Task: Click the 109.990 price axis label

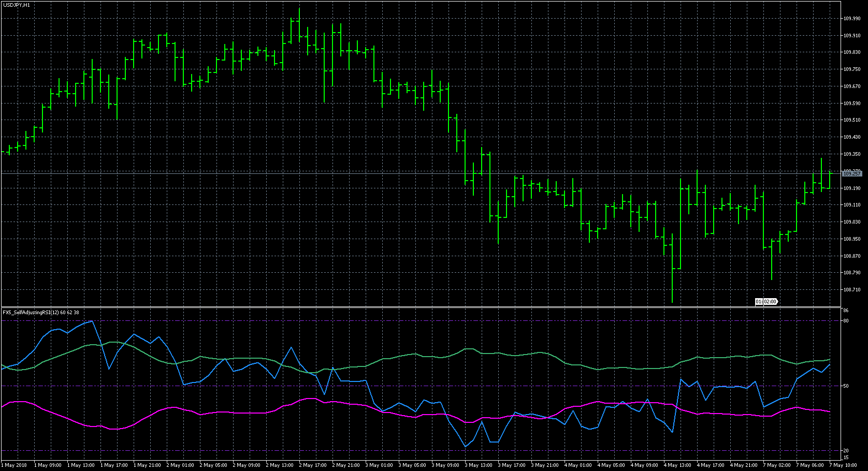Action: (852, 19)
